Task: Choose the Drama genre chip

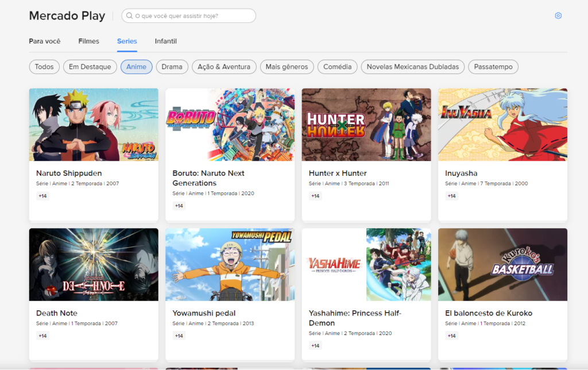Action: pos(172,67)
